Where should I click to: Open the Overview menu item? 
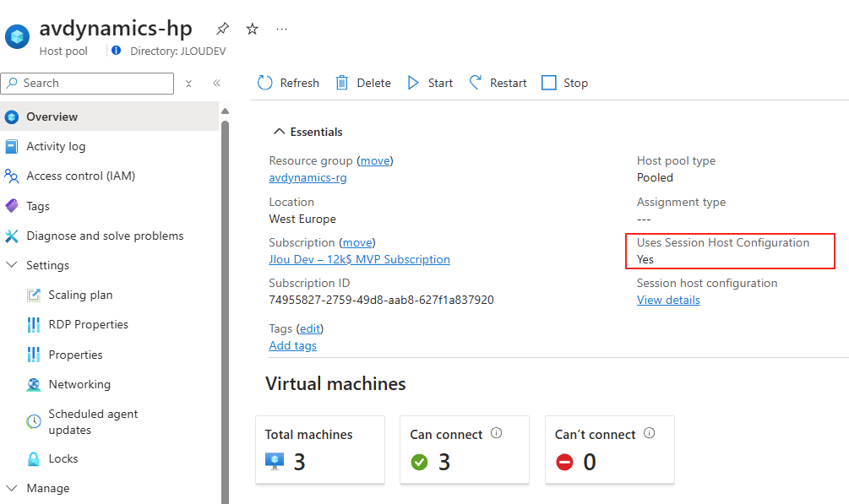point(109,117)
